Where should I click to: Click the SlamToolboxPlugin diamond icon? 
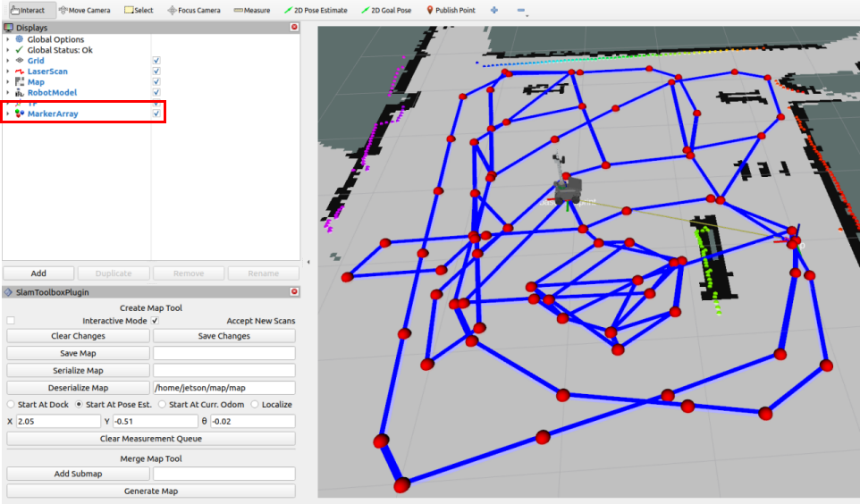8,292
